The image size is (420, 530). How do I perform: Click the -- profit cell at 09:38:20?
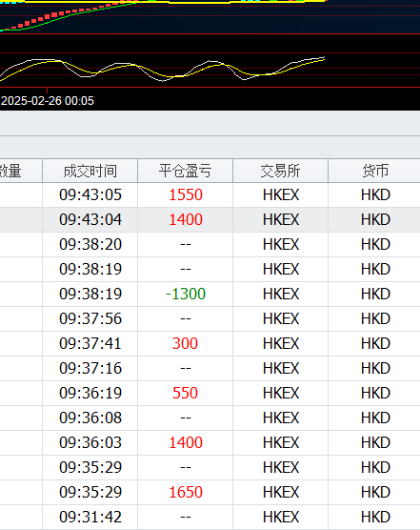pos(186,244)
